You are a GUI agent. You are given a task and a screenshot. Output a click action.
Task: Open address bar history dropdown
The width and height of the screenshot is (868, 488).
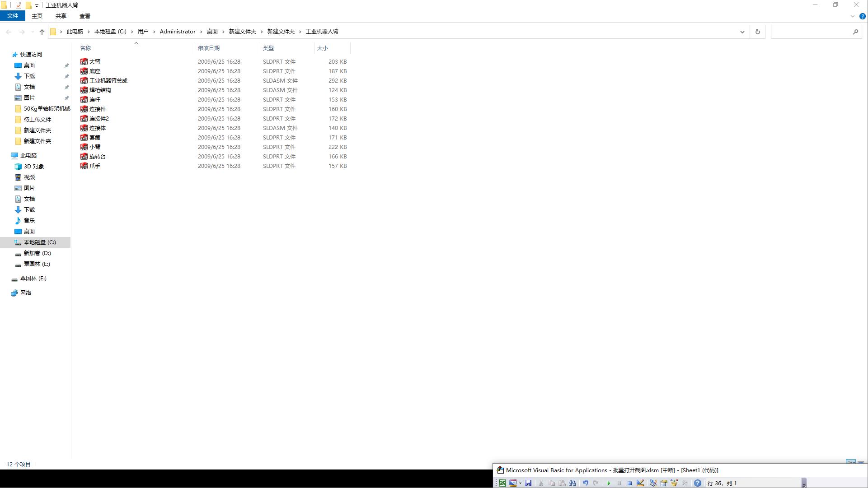coord(742,32)
